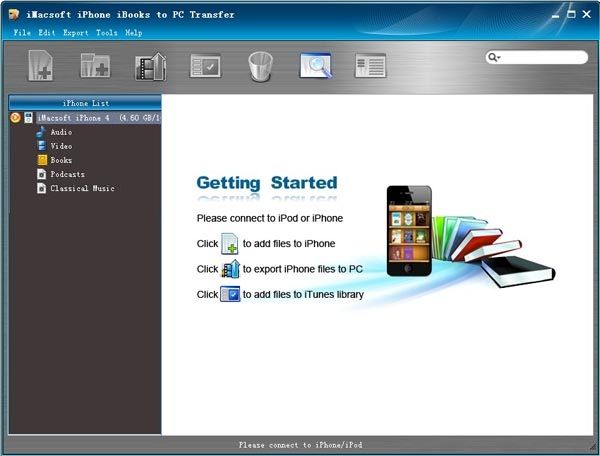
Task: Click the export to PC icon in Getting Started
Action: coord(230,269)
